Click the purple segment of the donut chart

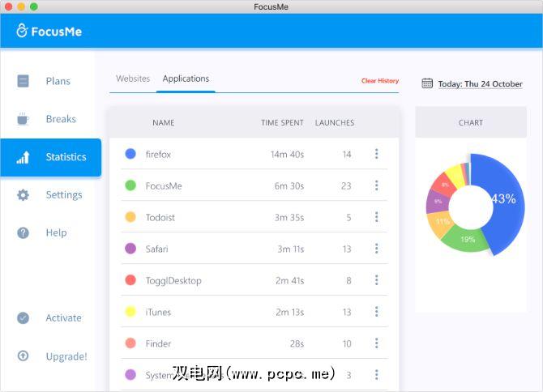[x=438, y=202]
